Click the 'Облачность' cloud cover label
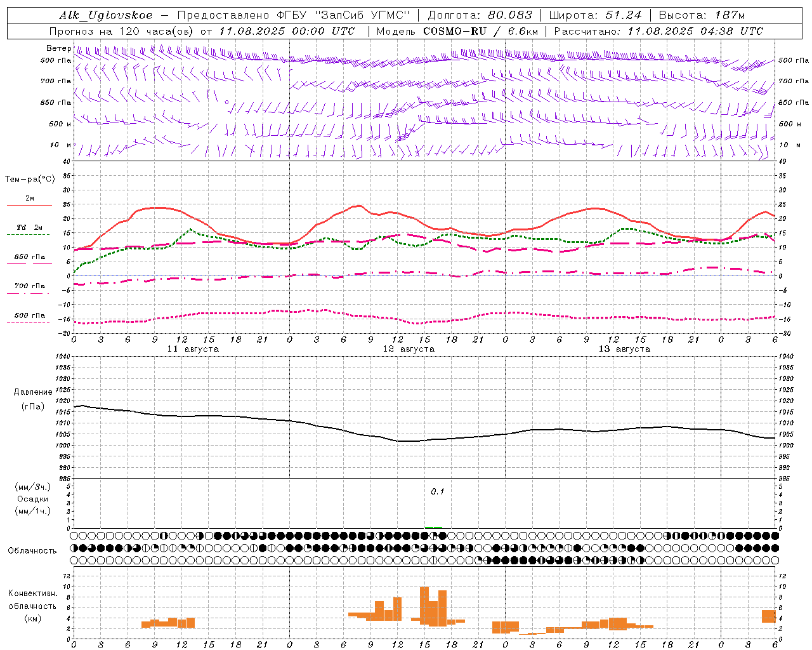The image size is (812, 650). [32, 551]
